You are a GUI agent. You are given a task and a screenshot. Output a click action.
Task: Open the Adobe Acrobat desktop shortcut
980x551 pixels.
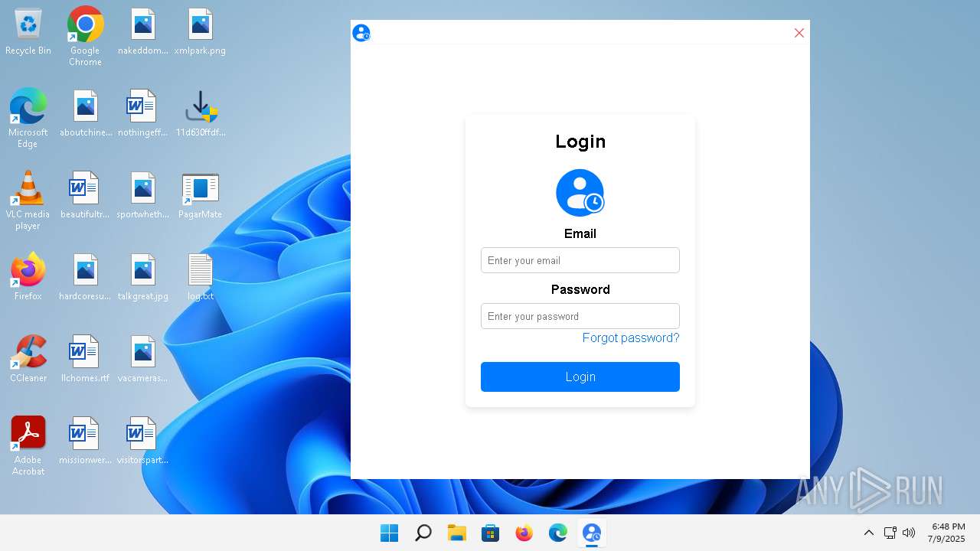pos(28,445)
